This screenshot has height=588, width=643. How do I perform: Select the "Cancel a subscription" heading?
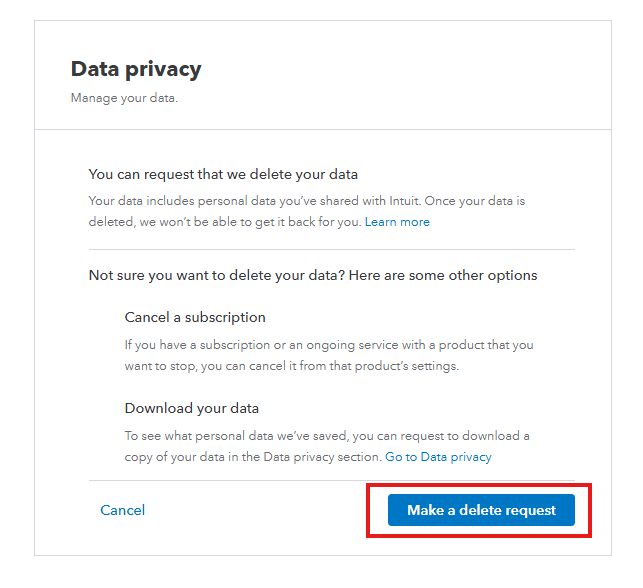[195, 317]
